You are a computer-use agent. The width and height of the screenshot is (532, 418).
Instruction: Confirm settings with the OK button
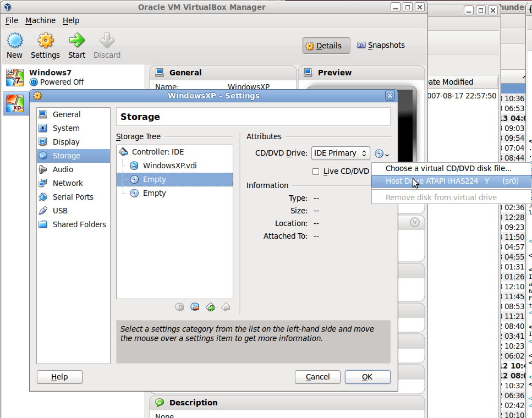coord(368,377)
